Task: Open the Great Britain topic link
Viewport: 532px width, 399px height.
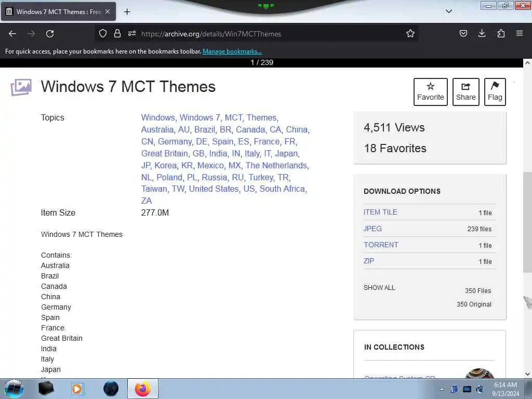Action: click(165, 153)
